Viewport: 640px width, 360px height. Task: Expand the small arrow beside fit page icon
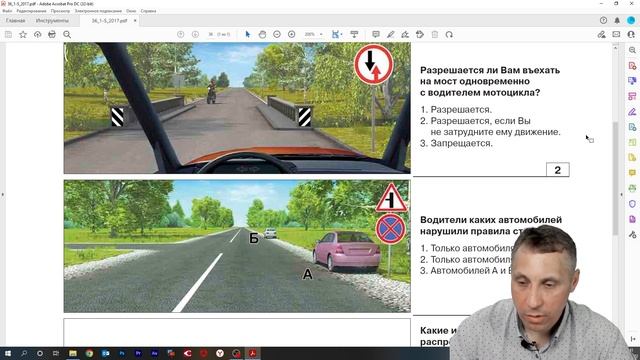point(341,35)
